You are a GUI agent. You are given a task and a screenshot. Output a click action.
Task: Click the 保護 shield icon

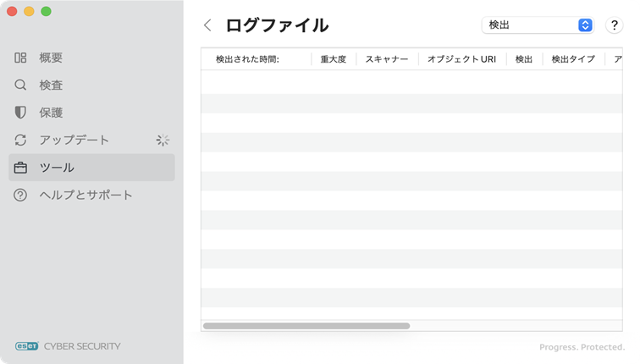(x=21, y=113)
